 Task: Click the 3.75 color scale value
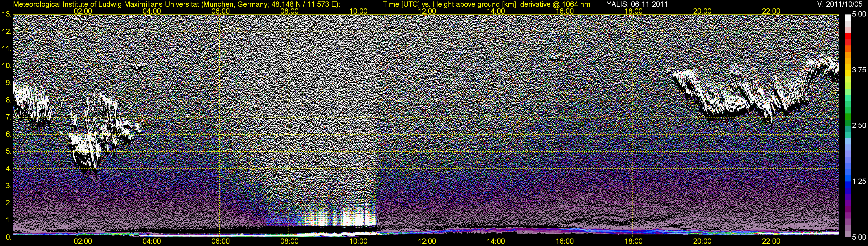click(x=859, y=70)
